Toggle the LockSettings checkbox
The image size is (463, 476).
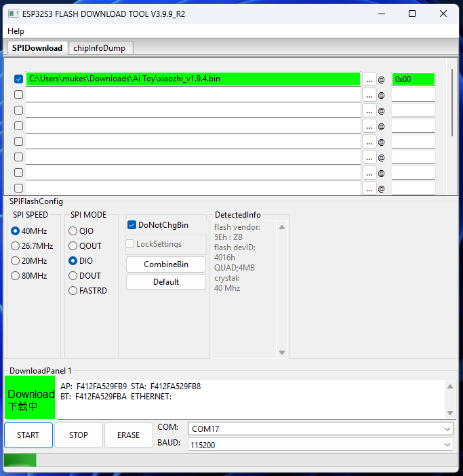154,244
